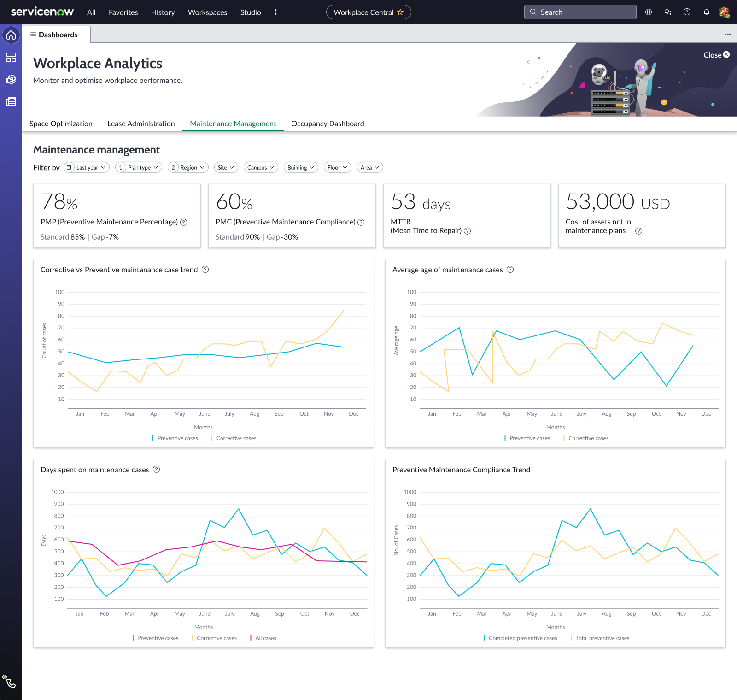Open the dashboard layout icon in the sidebar
Image resolution: width=737 pixels, height=700 pixels.
(11, 57)
